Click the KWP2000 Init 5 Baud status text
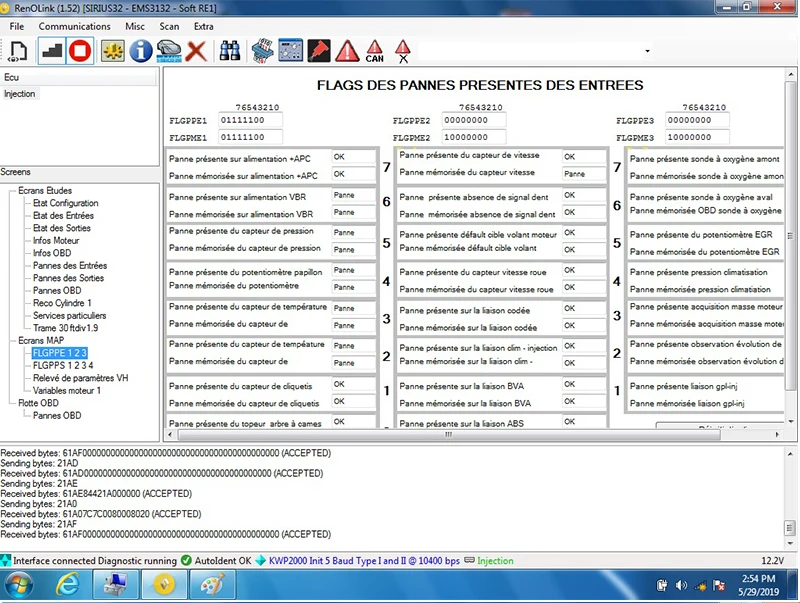The image size is (800, 603). (364, 561)
